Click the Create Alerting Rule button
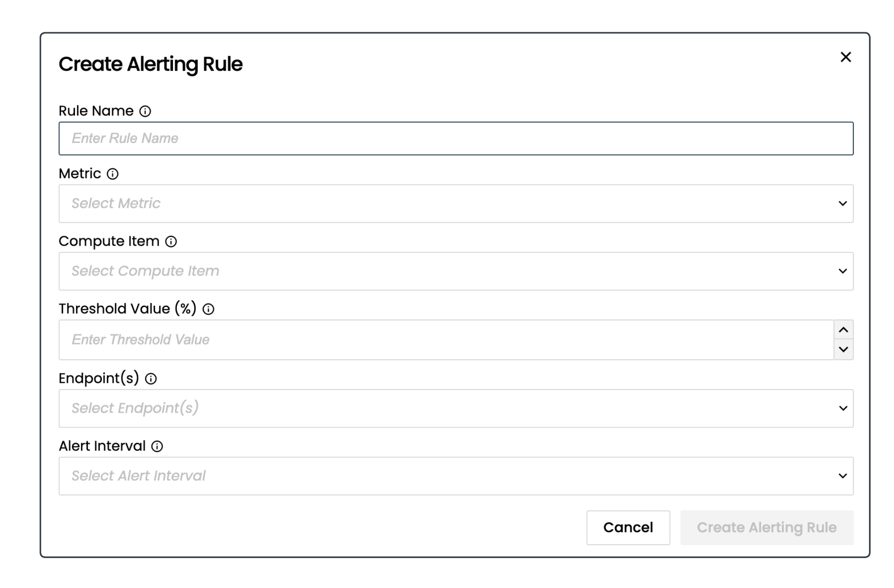The height and width of the screenshot is (588, 894). (x=766, y=528)
